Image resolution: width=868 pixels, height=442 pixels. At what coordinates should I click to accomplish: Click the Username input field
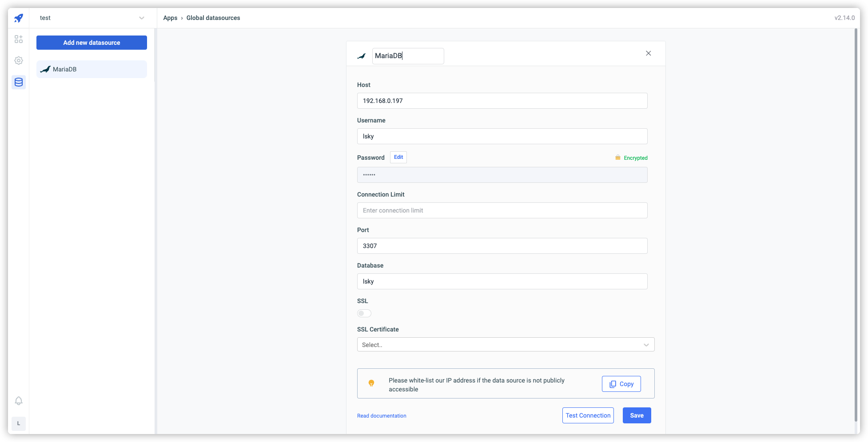(502, 136)
